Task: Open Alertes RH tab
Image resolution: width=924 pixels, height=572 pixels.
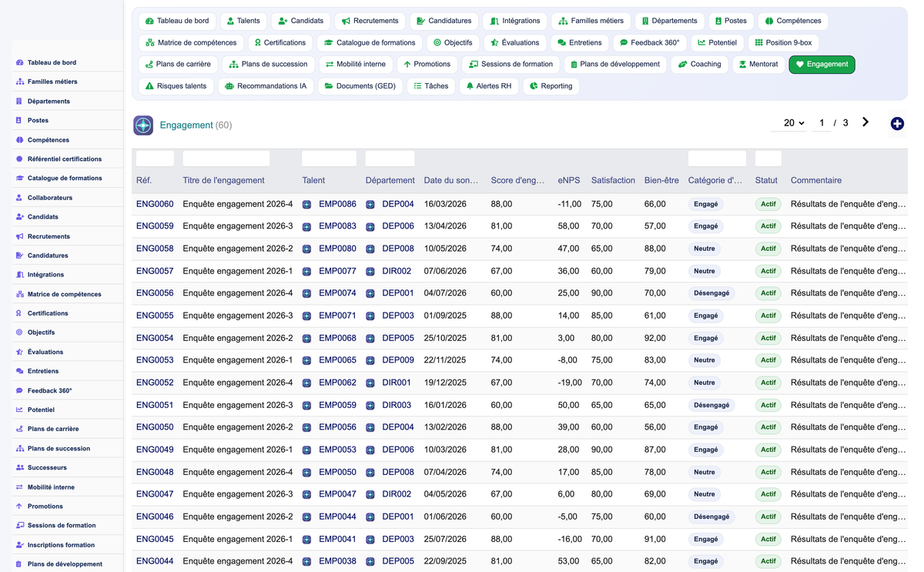Action: point(489,86)
